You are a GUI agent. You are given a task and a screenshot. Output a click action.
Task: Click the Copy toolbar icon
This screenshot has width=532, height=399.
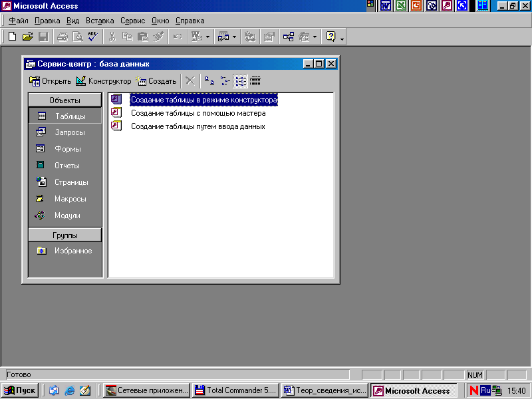[x=127, y=37]
